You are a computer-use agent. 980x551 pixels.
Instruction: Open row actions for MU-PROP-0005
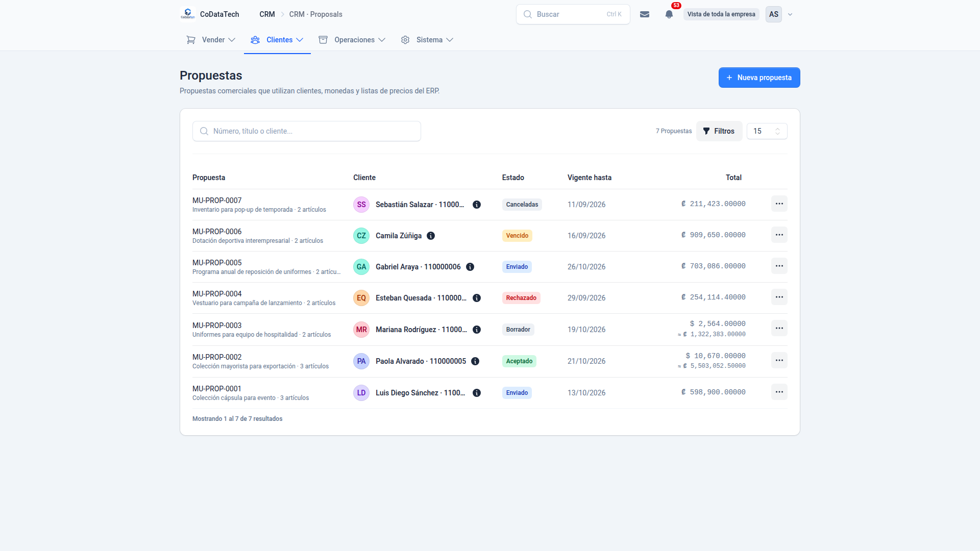pos(779,266)
